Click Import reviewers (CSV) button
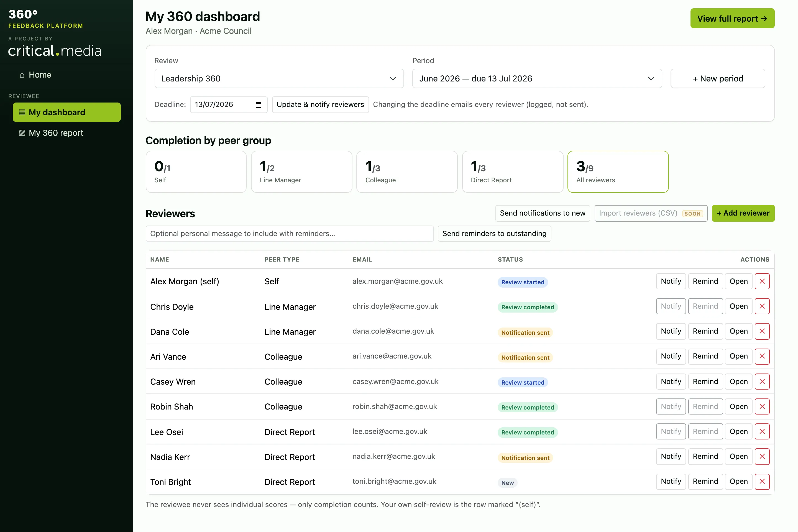Screen dimensions: 798x532 pos(651,213)
